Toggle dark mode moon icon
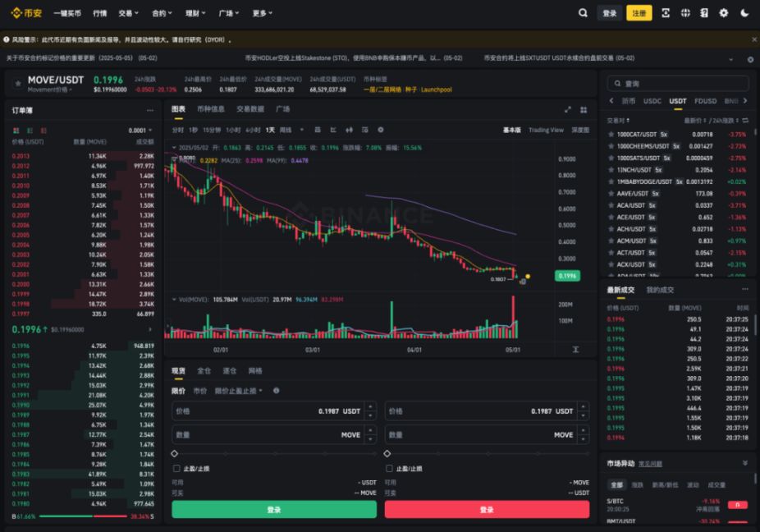 coord(744,13)
